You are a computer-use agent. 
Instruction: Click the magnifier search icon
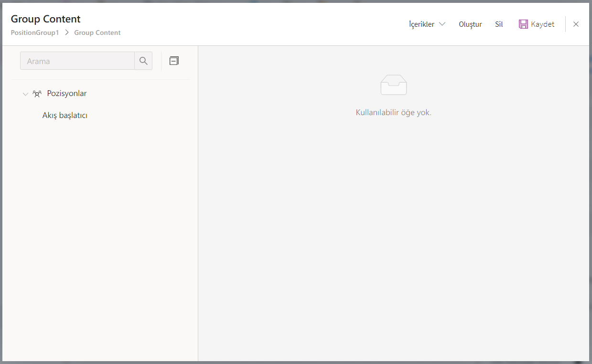point(143,61)
